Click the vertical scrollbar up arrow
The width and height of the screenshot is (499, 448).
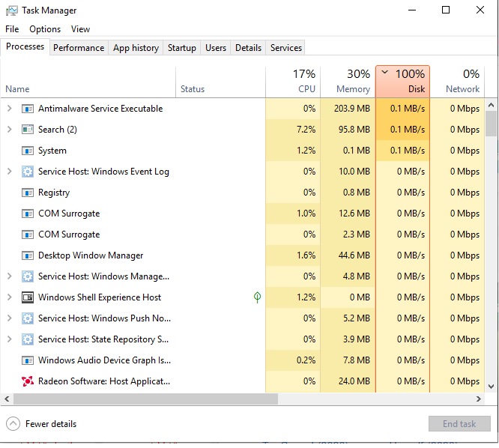coord(491,105)
